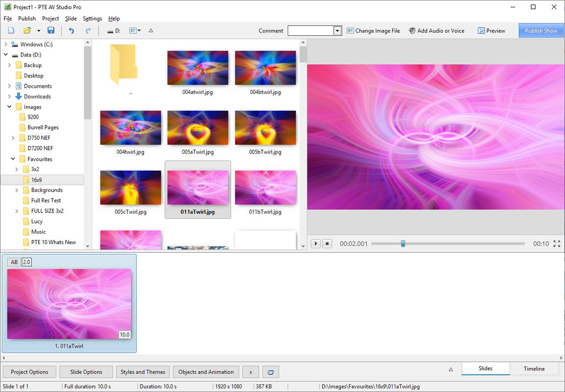The width and height of the screenshot is (565, 392).
Task: Undo the last action
Action: (x=72, y=30)
